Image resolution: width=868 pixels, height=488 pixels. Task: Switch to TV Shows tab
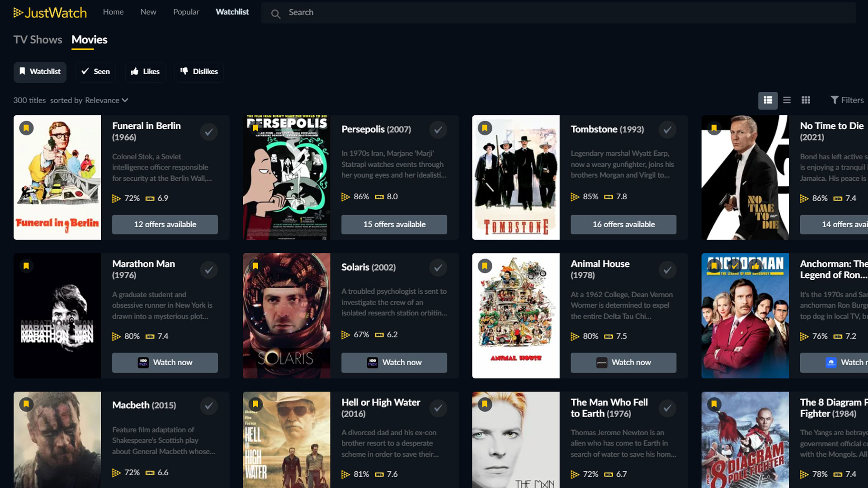click(37, 39)
